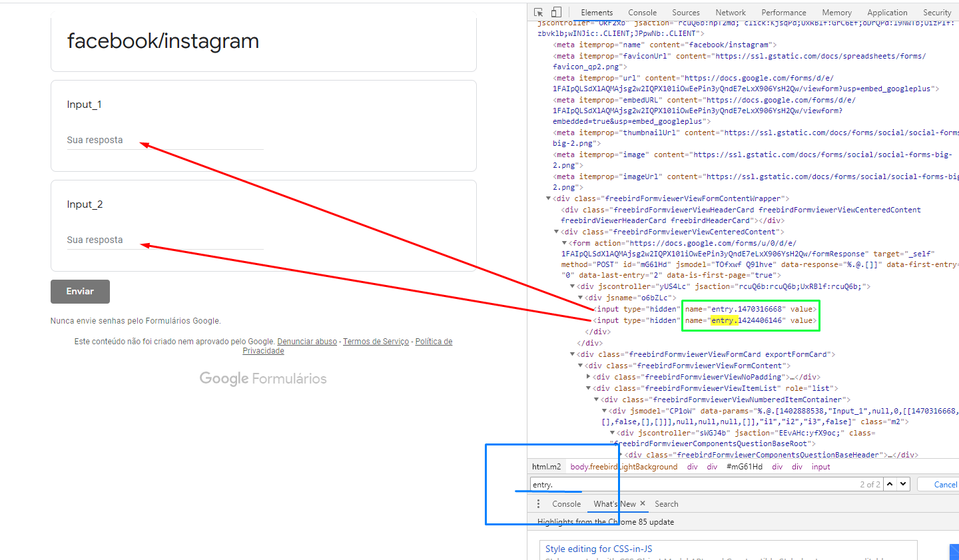
Task: Click the Input_1 question label
Action: (84, 105)
